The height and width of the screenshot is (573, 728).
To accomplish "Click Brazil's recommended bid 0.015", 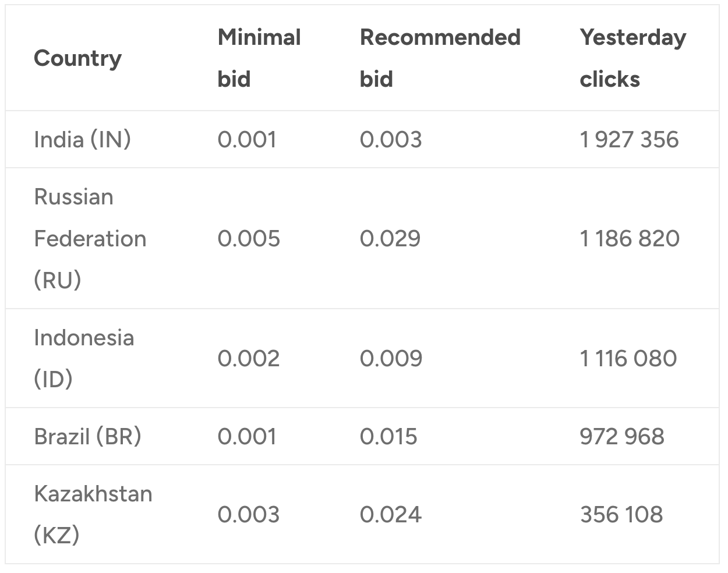I will click(388, 437).
